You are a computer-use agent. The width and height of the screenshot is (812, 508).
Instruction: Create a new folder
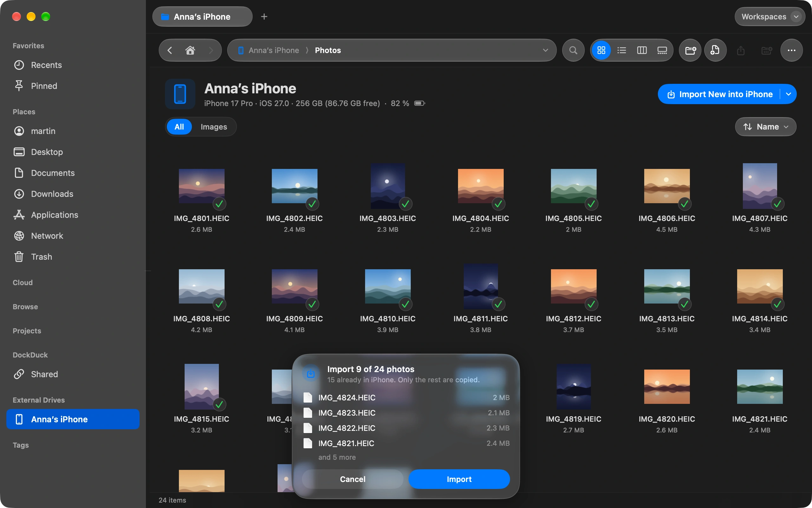690,50
